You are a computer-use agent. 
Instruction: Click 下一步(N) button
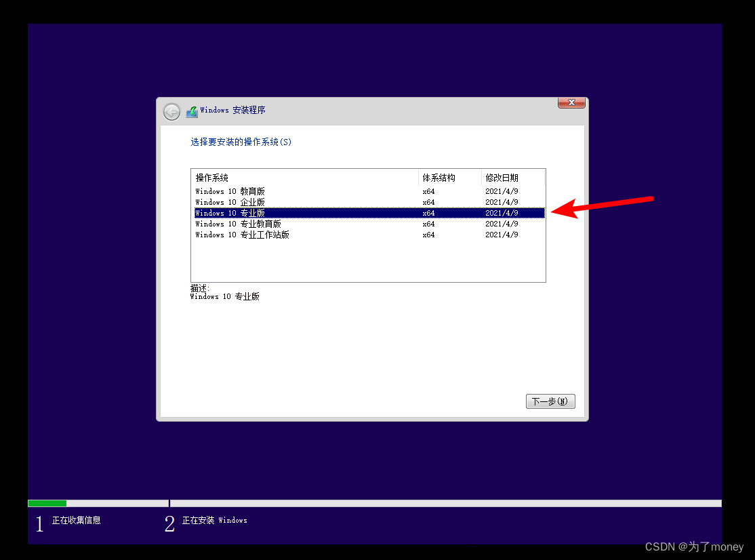coord(550,401)
